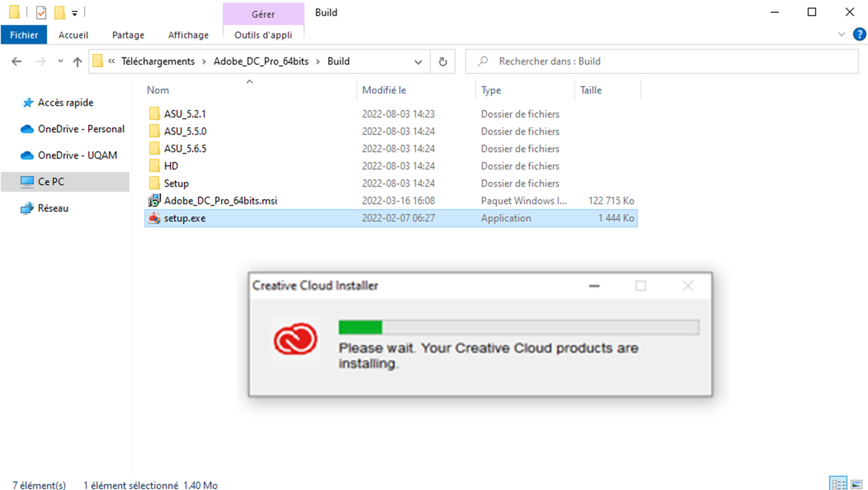Click the Properties quick access icon

coord(41,12)
